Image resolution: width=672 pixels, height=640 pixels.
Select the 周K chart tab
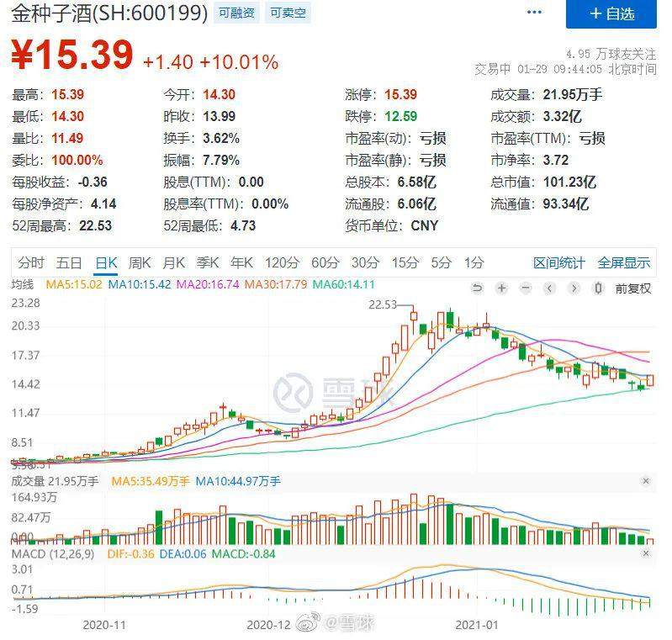140,262
